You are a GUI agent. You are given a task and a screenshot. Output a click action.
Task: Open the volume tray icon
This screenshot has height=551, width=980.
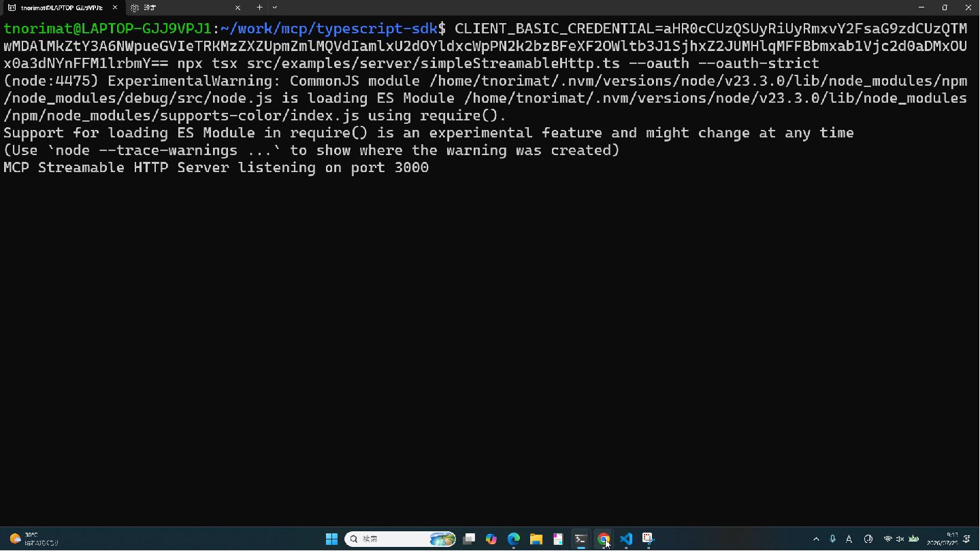tap(900, 539)
